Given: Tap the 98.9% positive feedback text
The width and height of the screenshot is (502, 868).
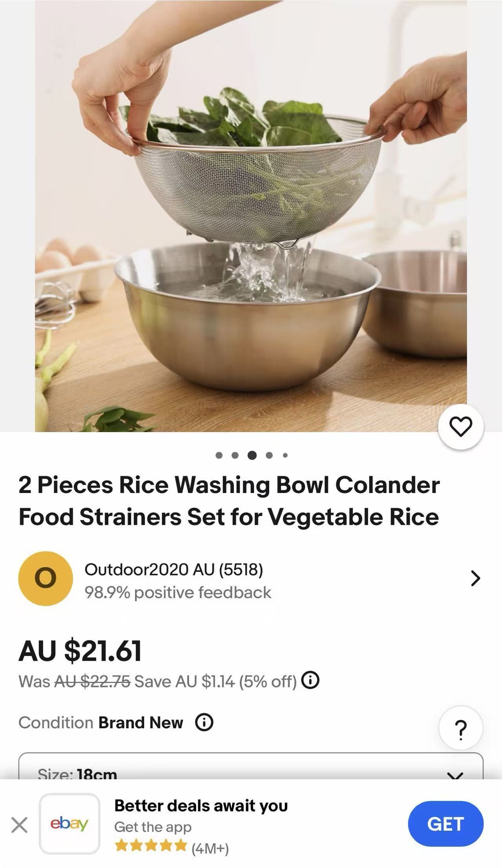Looking at the screenshot, I should (177, 592).
